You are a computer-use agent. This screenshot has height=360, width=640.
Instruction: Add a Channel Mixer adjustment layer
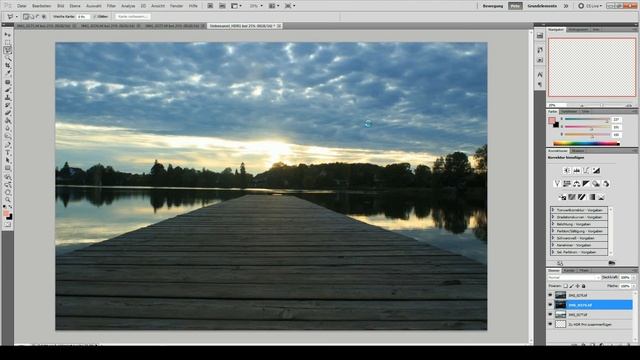point(606,184)
